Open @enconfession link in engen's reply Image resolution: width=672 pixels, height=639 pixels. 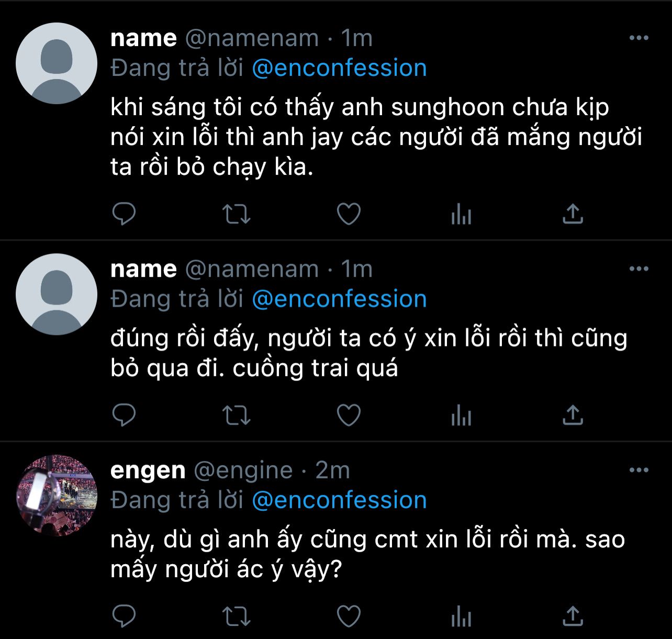[x=339, y=500]
